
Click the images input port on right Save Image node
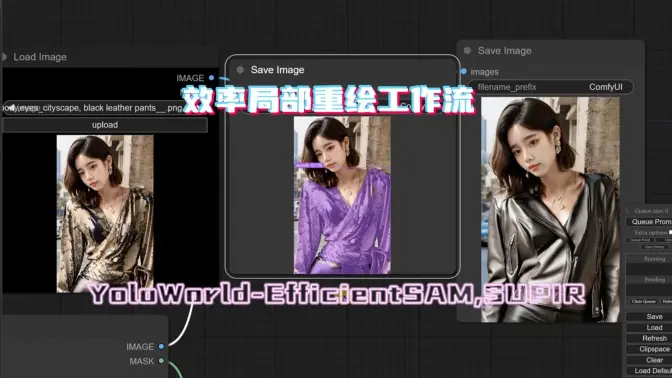tap(464, 72)
